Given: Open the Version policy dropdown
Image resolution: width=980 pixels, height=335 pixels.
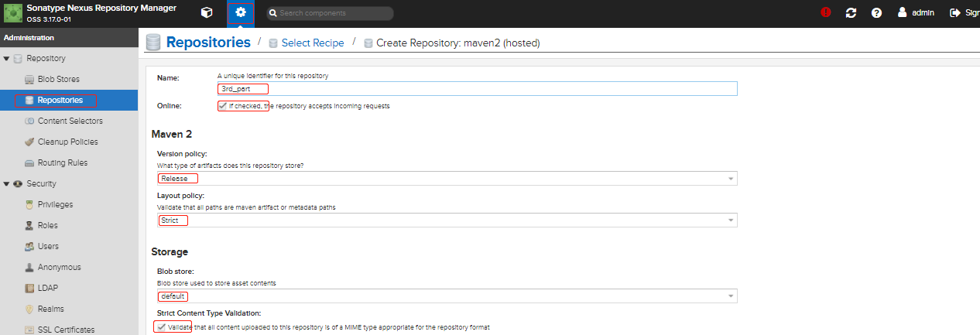Looking at the screenshot, I should click(x=447, y=179).
